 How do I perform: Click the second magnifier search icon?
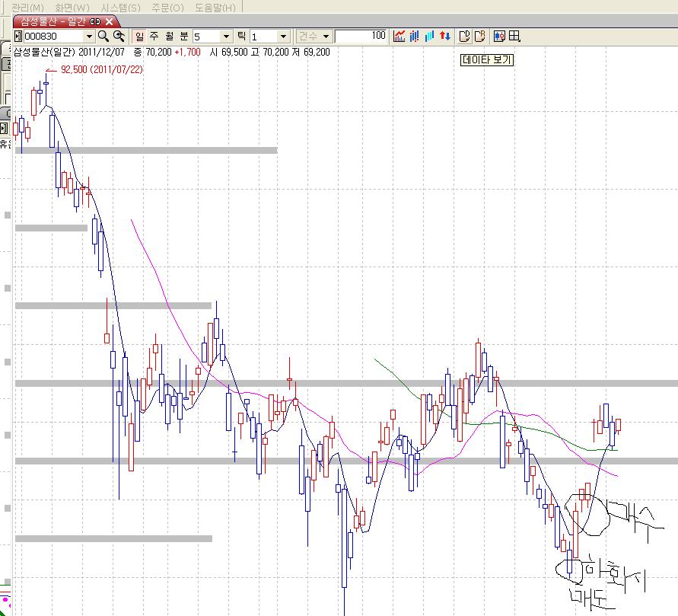[x=119, y=36]
